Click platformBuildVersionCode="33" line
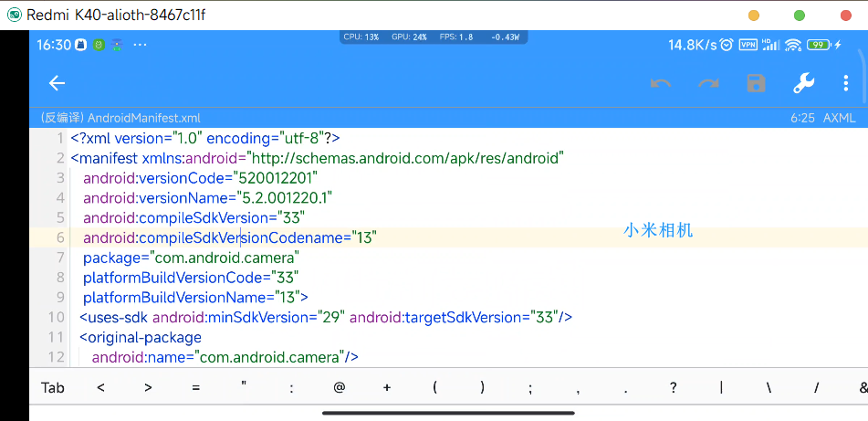 192,278
